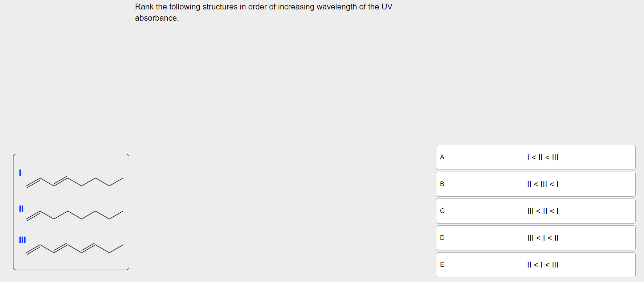This screenshot has width=644, height=282.
Task: Click the letter B label on second option
Action: coord(442,184)
